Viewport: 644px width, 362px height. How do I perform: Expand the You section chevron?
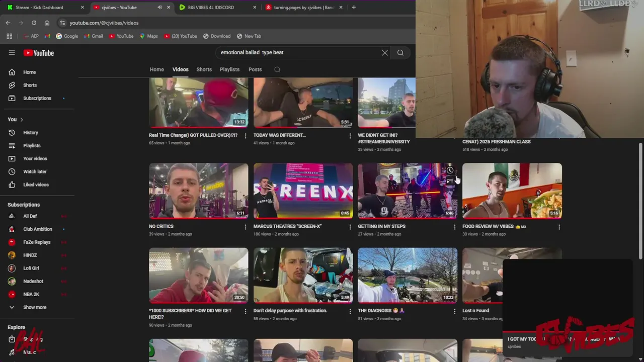(22, 119)
